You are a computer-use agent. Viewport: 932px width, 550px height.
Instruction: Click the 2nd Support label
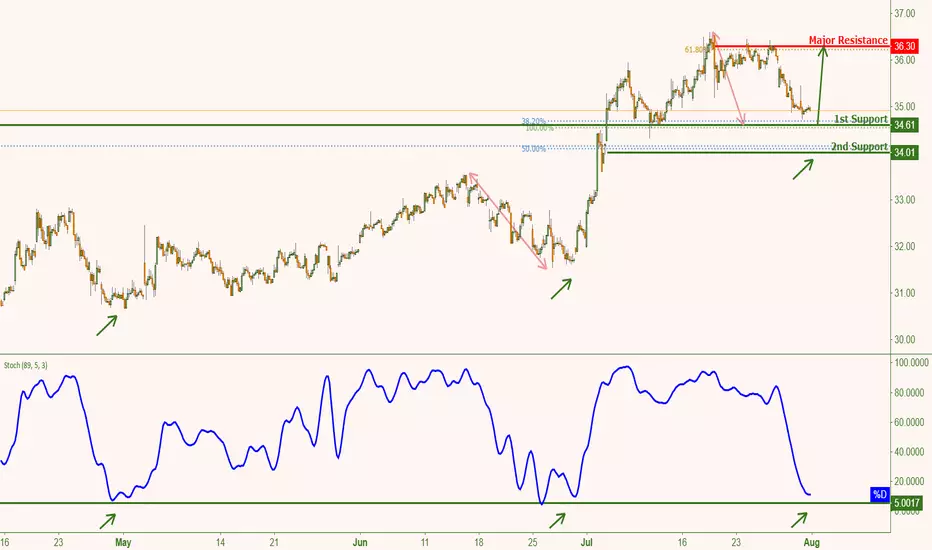pyautogui.click(x=859, y=146)
